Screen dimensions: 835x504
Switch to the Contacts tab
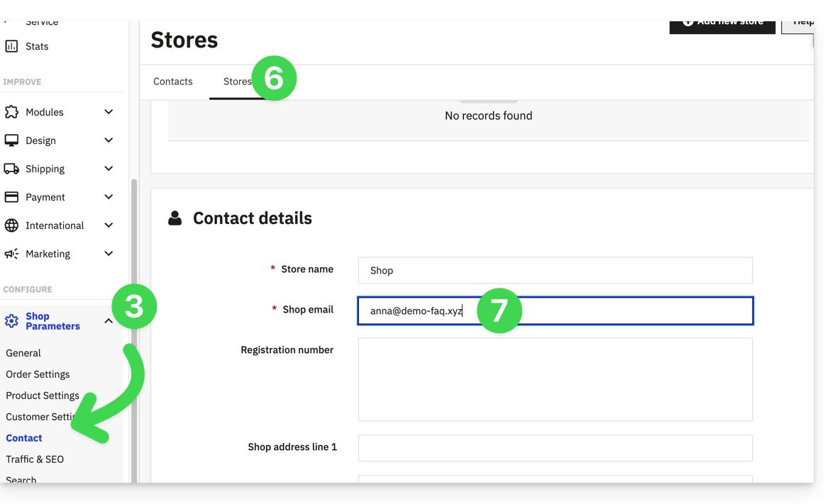[173, 82]
